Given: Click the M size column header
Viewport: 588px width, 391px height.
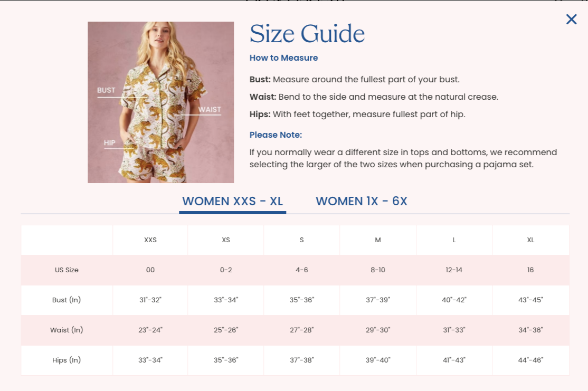Looking at the screenshot, I should (378, 240).
